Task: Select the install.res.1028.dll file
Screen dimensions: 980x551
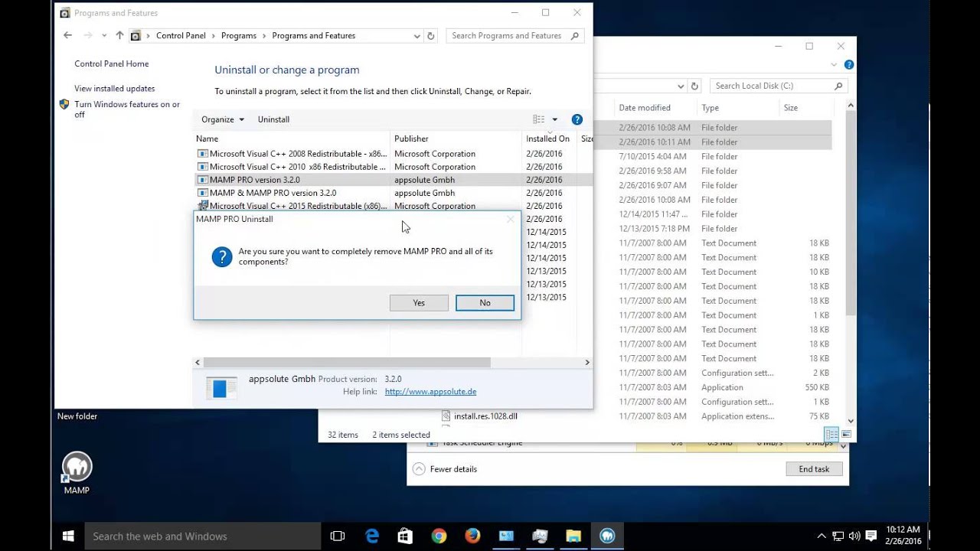Action: click(x=479, y=416)
